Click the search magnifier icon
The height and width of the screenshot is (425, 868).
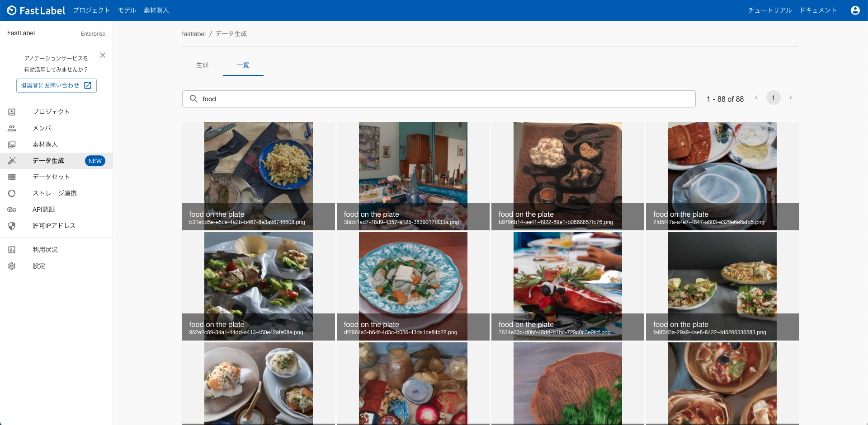pos(193,98)
